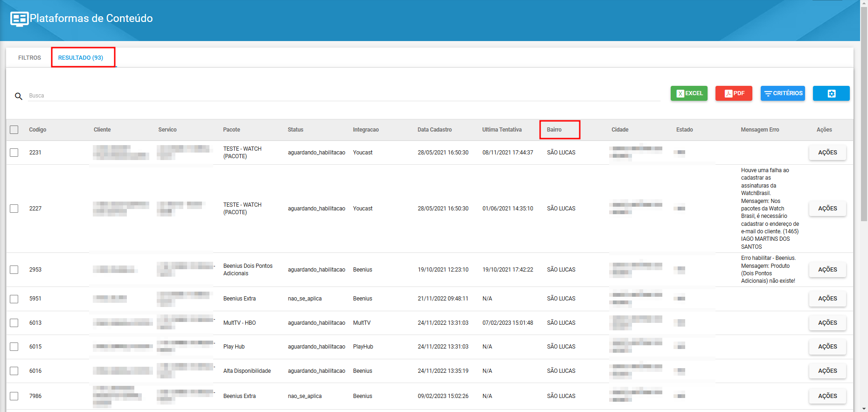The width and height of the screenshot is (868, 412).
Task: Click the 'Play Hub' pacote cell
Action: [234, 347]
